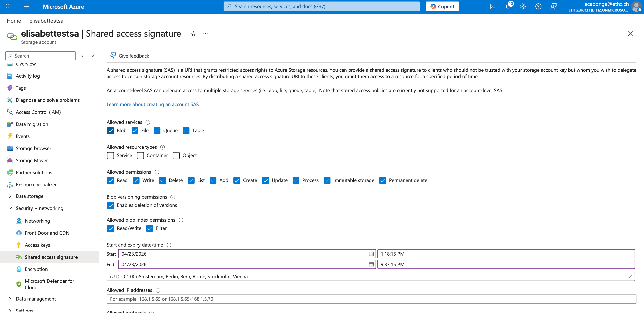Click elisabettestsa breadcrumb link
The width and height of the screenshot is (644, 313).
pyautogui.click(x=46, y=21)
